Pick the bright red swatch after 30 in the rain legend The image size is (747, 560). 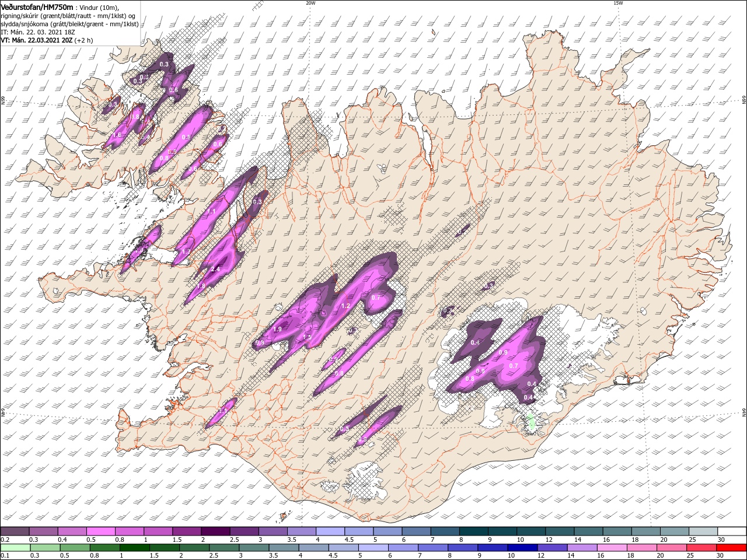pyautogui.click(x=732, y=547)
